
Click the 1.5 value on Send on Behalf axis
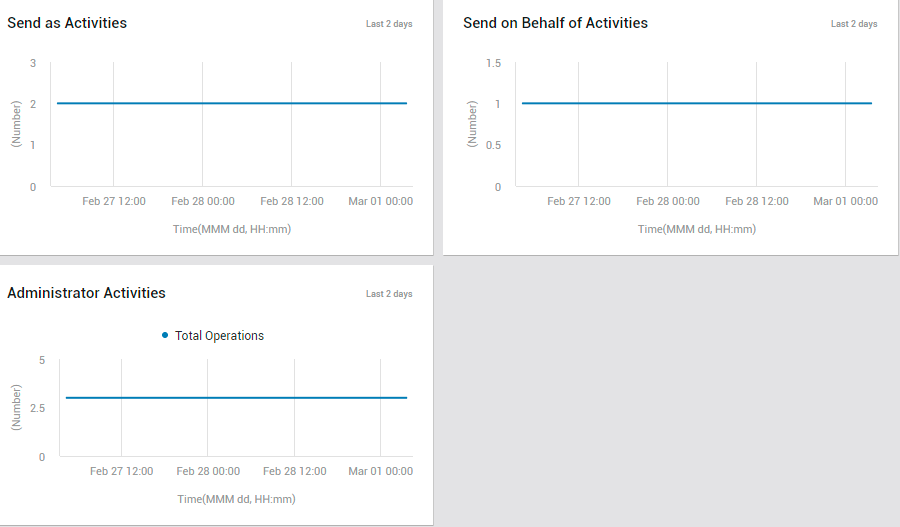(x=494, y=63)
